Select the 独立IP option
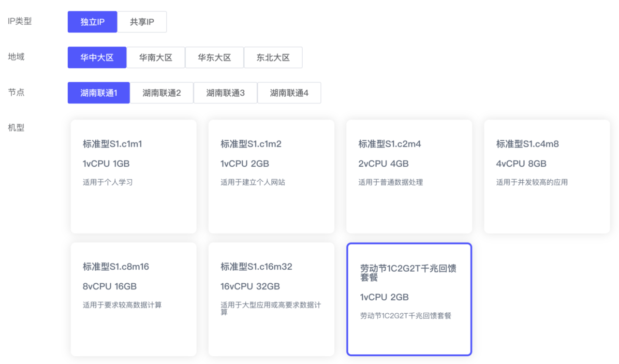The image size is (619, 364). coord(92,22)
